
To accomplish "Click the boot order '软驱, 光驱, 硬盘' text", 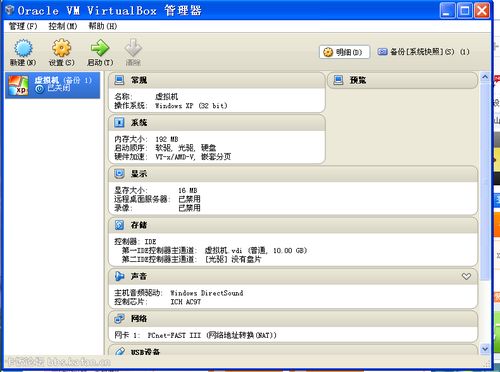I will pyautogui.click(x=186, y=148).
